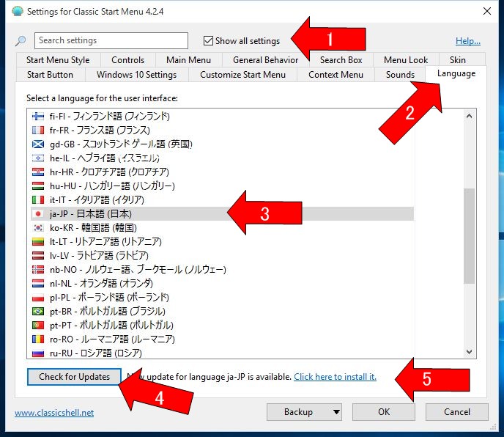The image size is (504, 437).
Task: Click the Italian flag icon for it-IT
Action: pos(38,200)
